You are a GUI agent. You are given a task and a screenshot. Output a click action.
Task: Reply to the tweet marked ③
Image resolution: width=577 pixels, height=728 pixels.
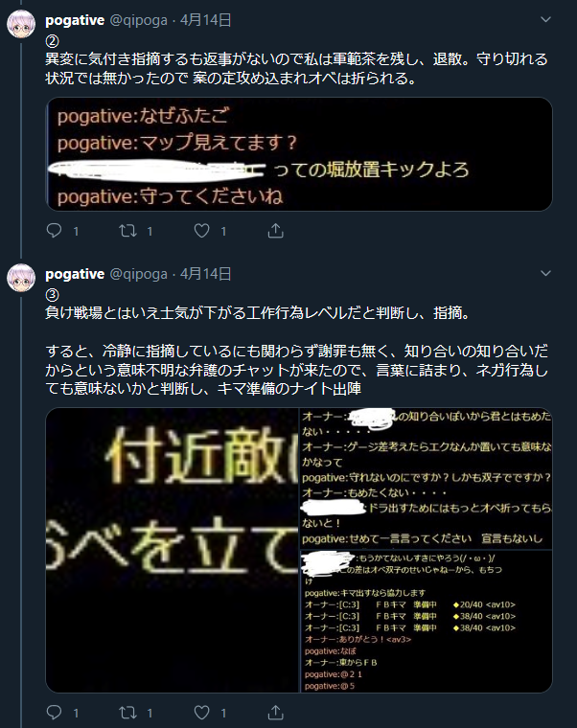pos(55,713)
